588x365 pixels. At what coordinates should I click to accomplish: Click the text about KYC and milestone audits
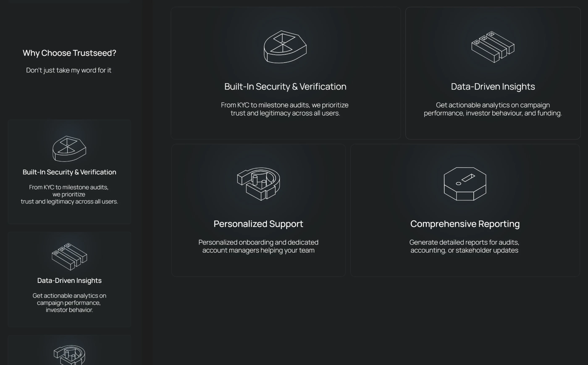point(285,109)
